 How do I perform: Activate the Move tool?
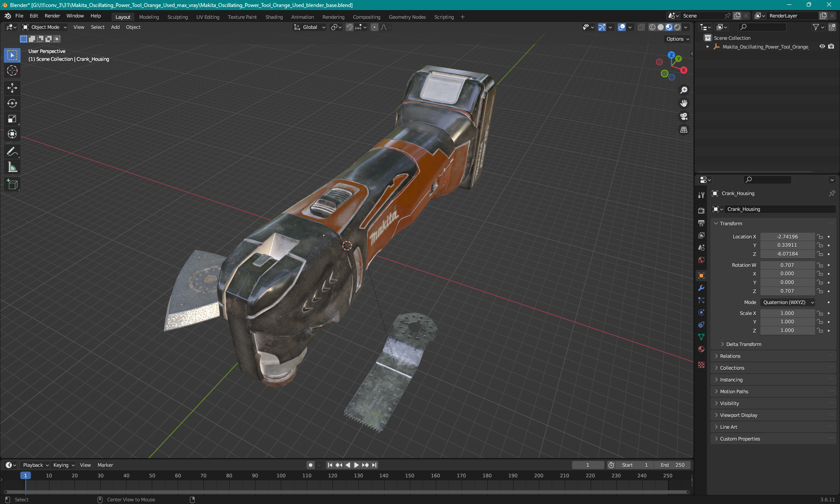(12, 88)
